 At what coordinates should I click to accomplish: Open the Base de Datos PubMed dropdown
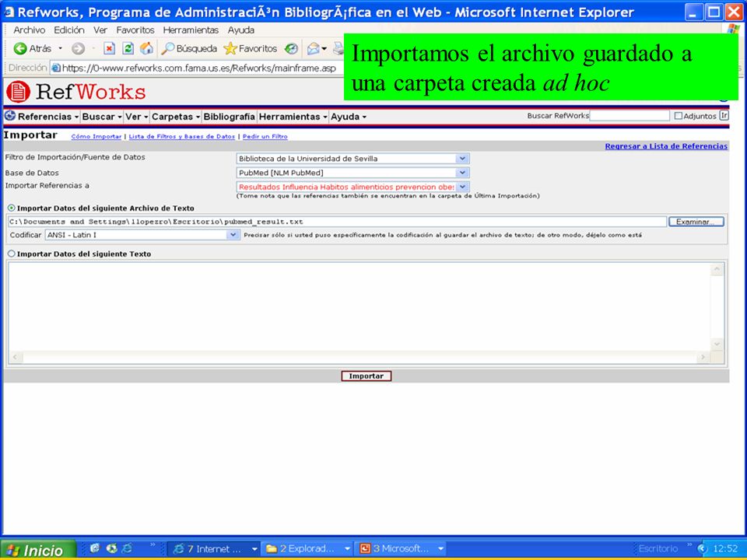coord(352,173)
